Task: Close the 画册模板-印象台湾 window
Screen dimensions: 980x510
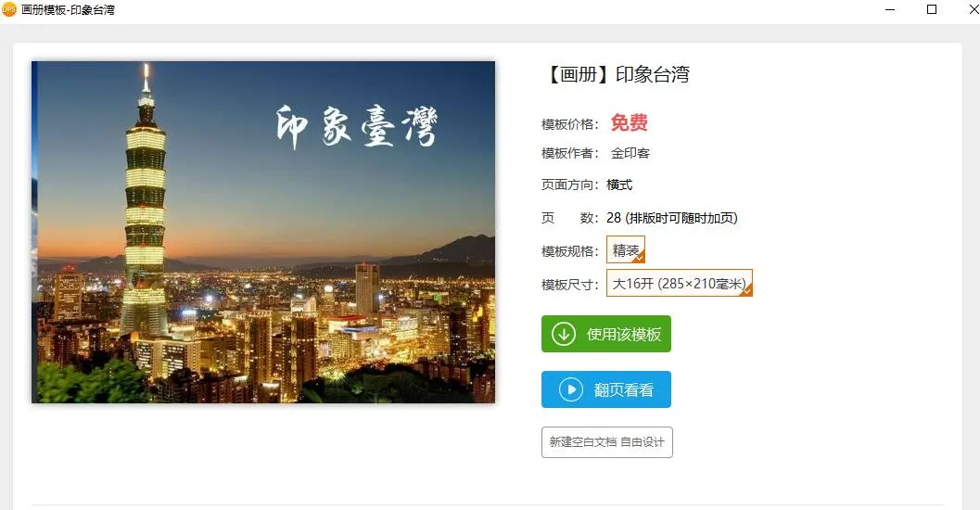Action: [x=974, y=9]
